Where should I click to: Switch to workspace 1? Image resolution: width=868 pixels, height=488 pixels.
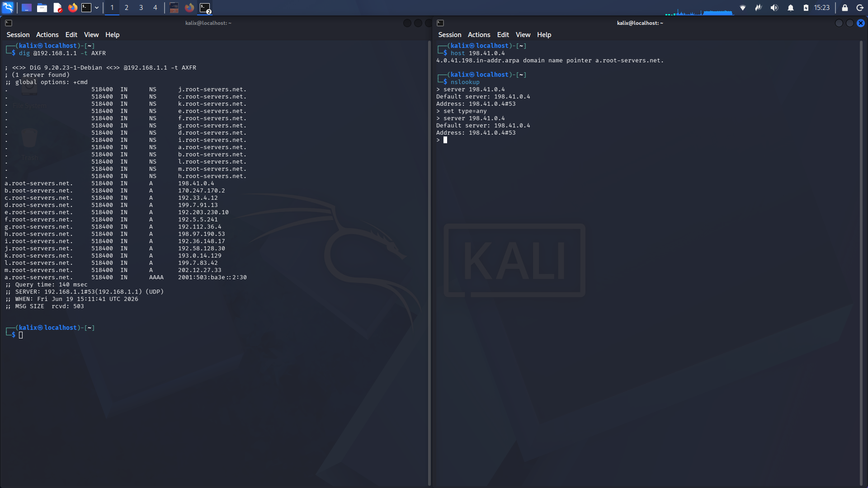[x=112, y=8]
